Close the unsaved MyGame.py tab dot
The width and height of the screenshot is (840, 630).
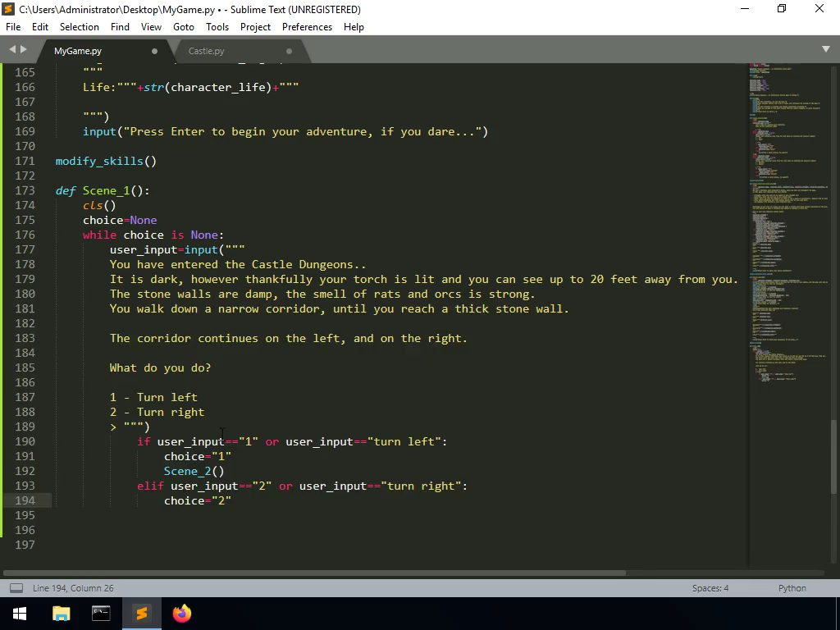pyautogui.click(x=154, y=52)
